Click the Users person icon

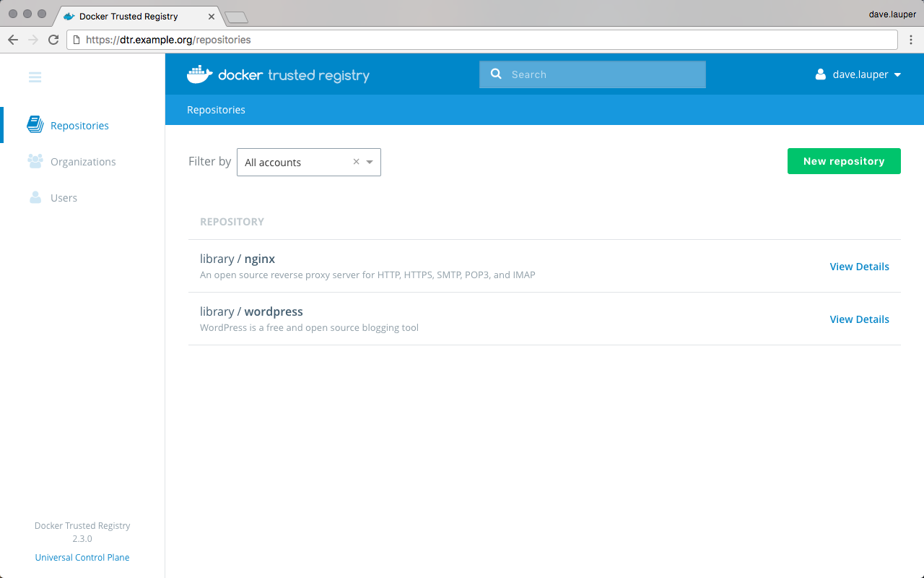pyautogui.click(x=35, y=197)
